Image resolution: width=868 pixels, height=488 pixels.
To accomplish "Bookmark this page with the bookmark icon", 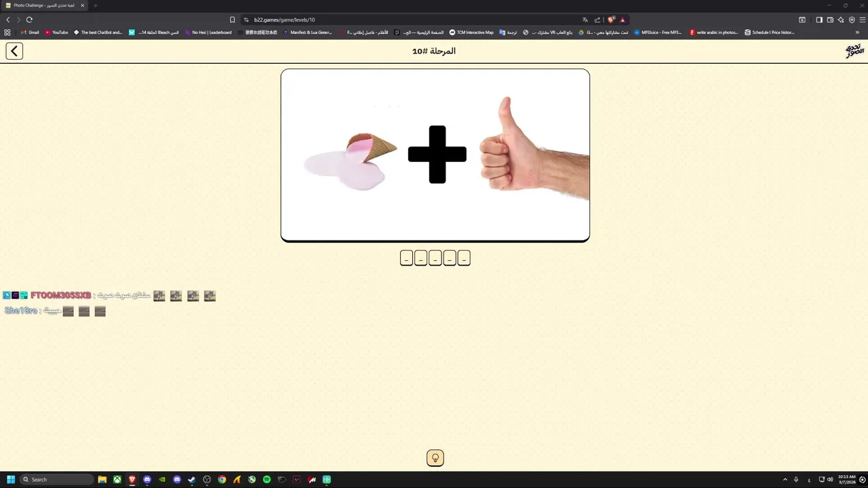I will pos(232,20).
